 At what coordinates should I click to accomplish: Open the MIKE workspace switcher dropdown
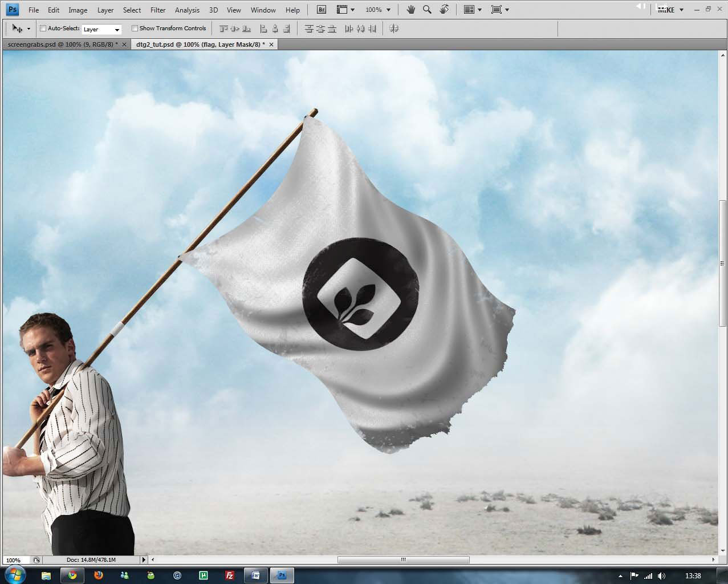670,10
